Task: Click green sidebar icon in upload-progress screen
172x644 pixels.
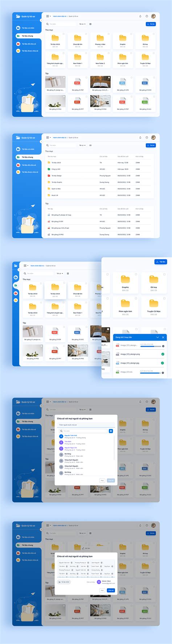Action: [x=16, y=285]
